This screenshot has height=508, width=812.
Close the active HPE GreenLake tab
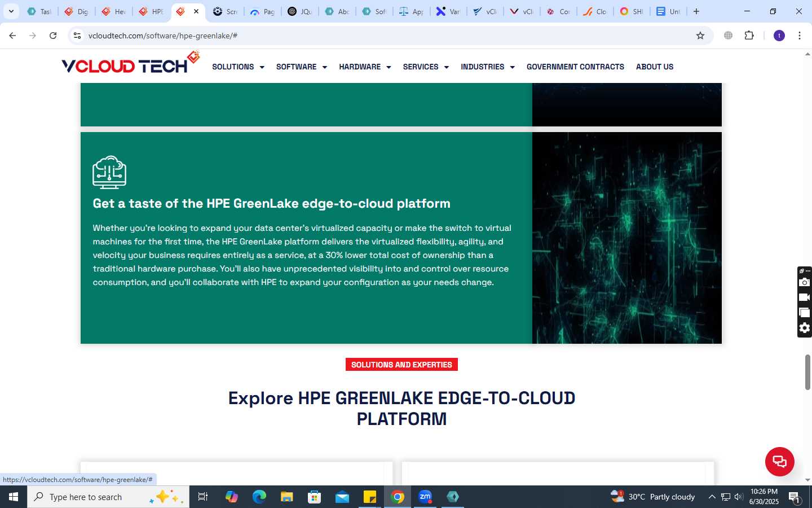pyautogui.click(x=196, y=11)
